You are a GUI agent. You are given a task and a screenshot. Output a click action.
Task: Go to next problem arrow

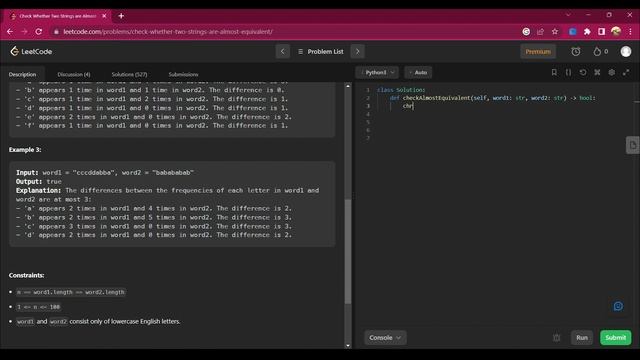click(358, 51)
